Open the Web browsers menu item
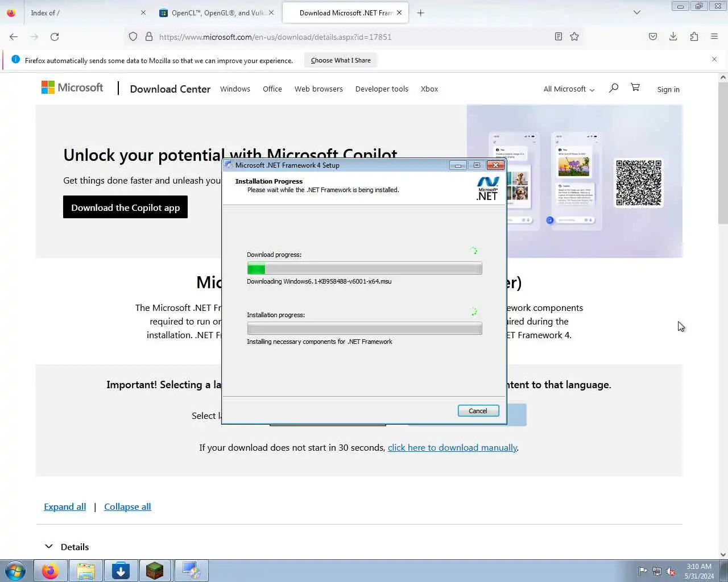 [318, 89]
